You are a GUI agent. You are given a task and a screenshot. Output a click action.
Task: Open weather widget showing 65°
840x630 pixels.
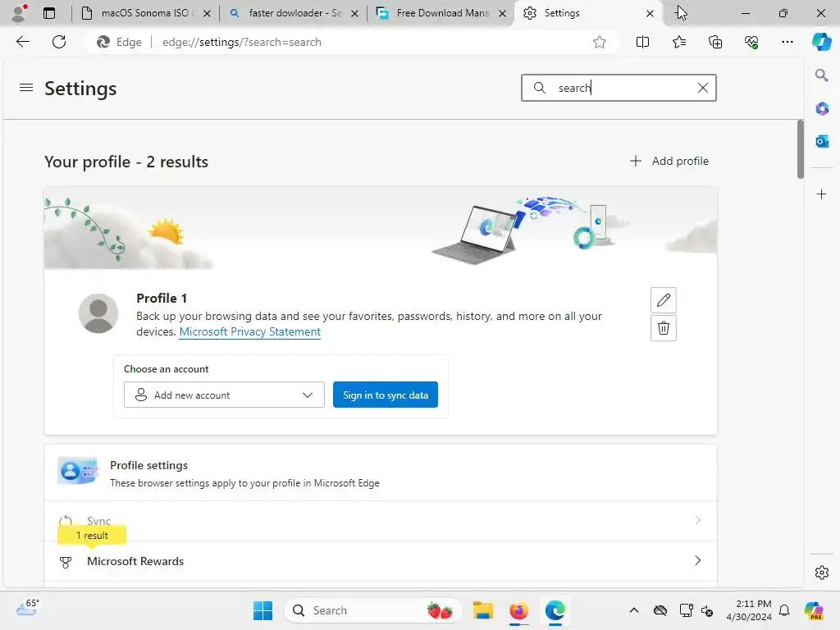pyautogui.click(x=27, y=608)
